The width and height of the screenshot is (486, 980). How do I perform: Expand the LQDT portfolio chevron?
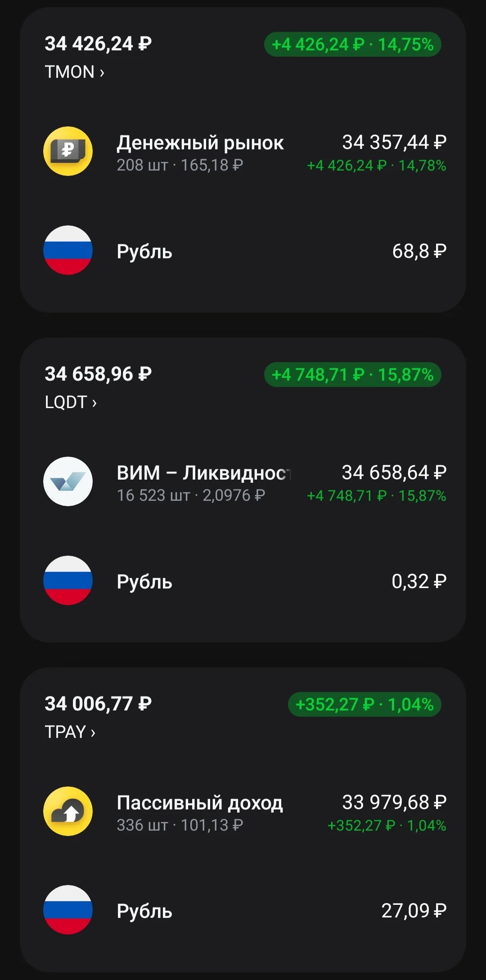coord(94,403)
